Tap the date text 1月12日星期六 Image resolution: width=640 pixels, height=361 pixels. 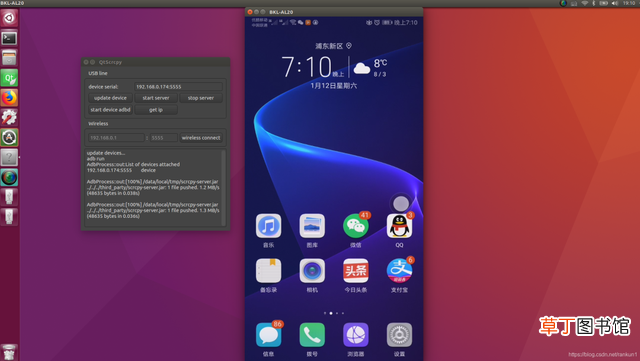tap(333, 86)
